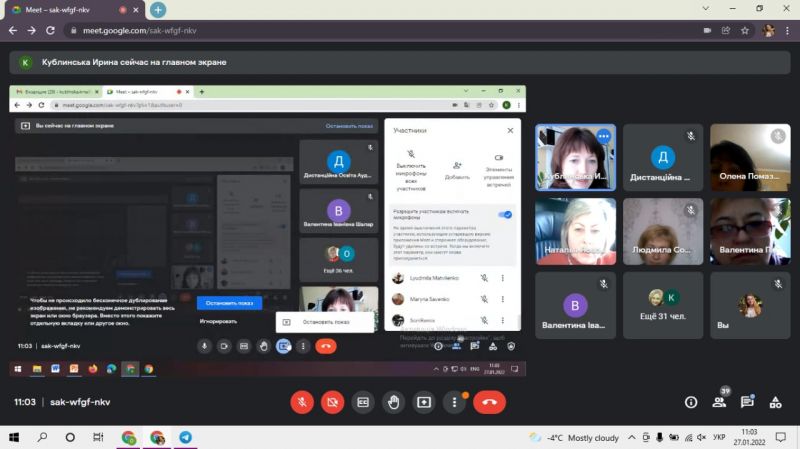Turn camera on using red camera button
This screenshot has height=449, width=800.
tap(332, 402)
